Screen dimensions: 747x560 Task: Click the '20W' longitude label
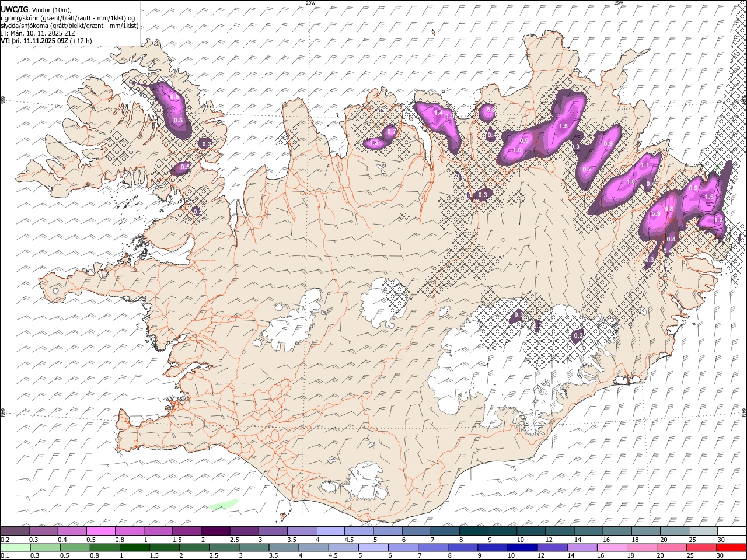310,3
